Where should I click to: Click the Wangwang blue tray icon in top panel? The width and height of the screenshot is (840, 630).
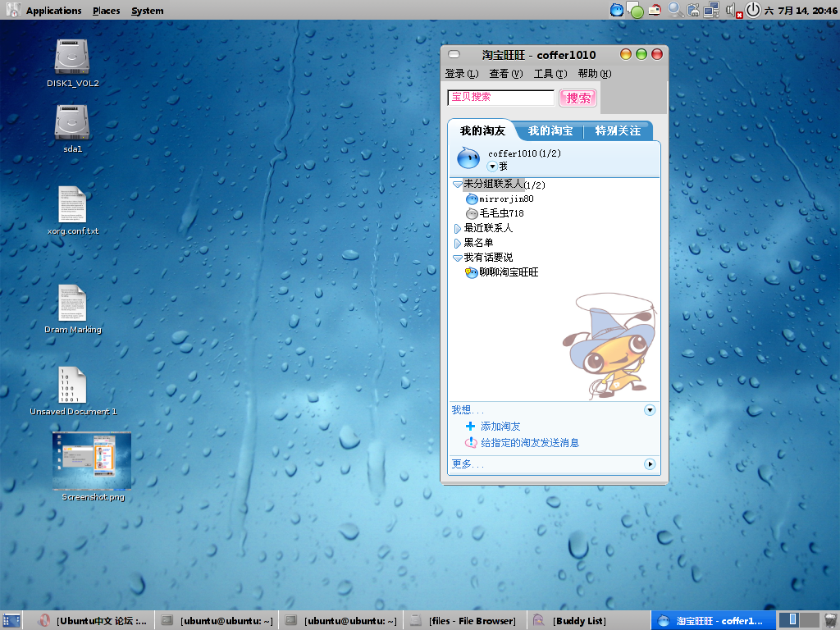tap(617, 10)
